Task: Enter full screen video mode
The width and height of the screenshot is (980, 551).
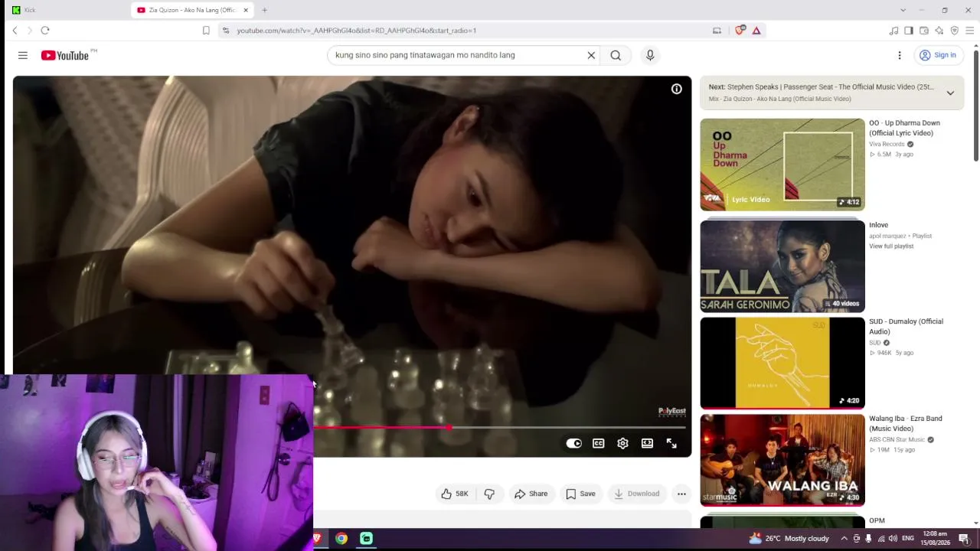Action: [671, 443]
